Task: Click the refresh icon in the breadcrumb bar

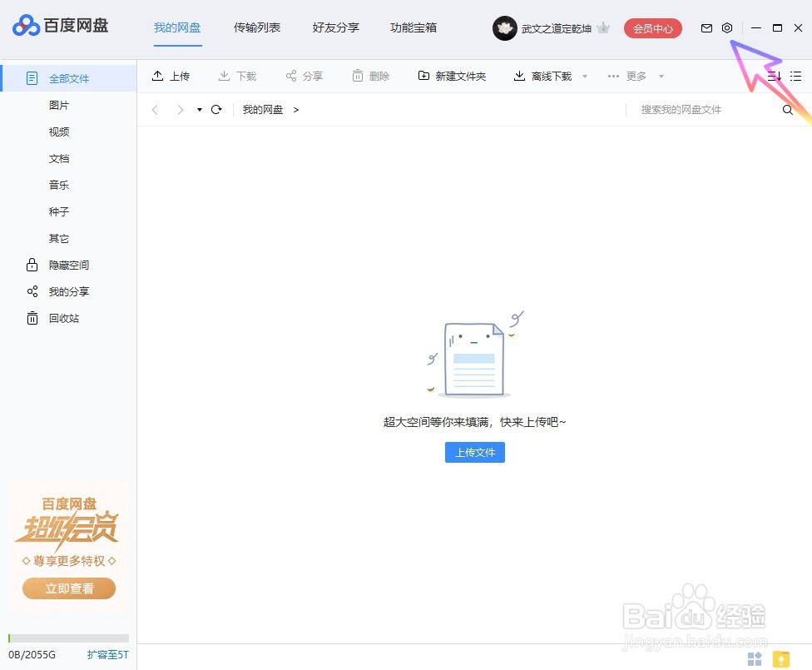Action: [216, 109]
